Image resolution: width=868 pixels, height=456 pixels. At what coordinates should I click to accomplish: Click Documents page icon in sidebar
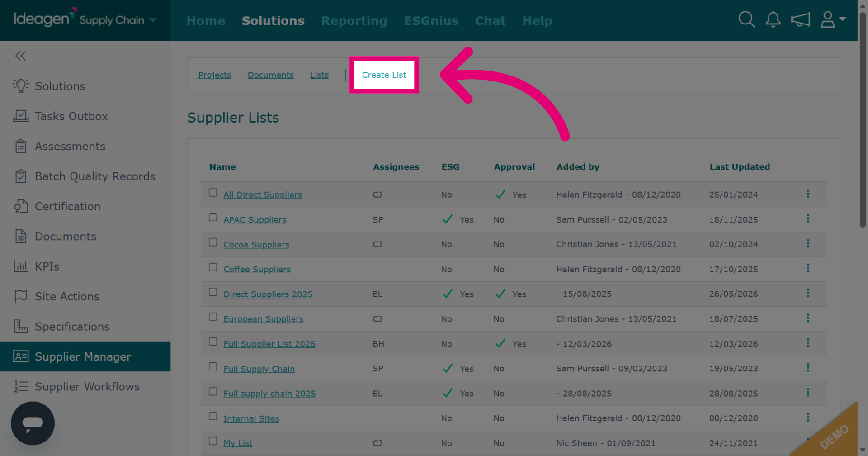[x=21, y=236]
